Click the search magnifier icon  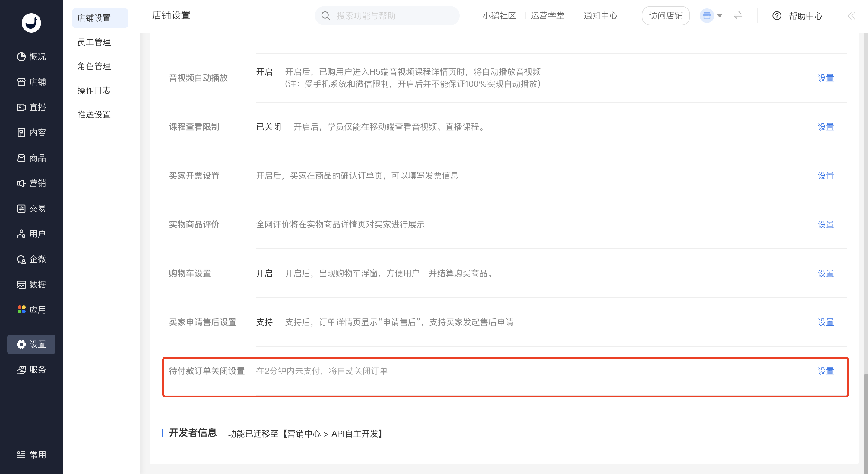point(325,15)
